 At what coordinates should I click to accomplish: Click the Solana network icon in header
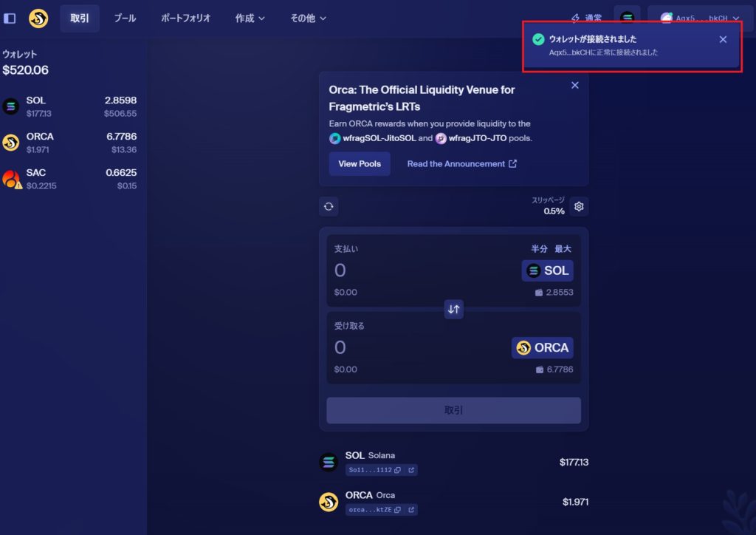[x=627, y=17]
